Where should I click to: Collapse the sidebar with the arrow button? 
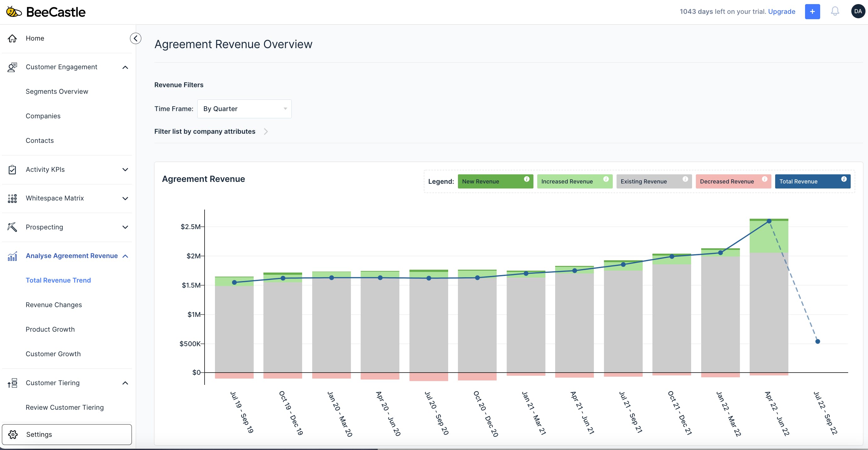135,38
